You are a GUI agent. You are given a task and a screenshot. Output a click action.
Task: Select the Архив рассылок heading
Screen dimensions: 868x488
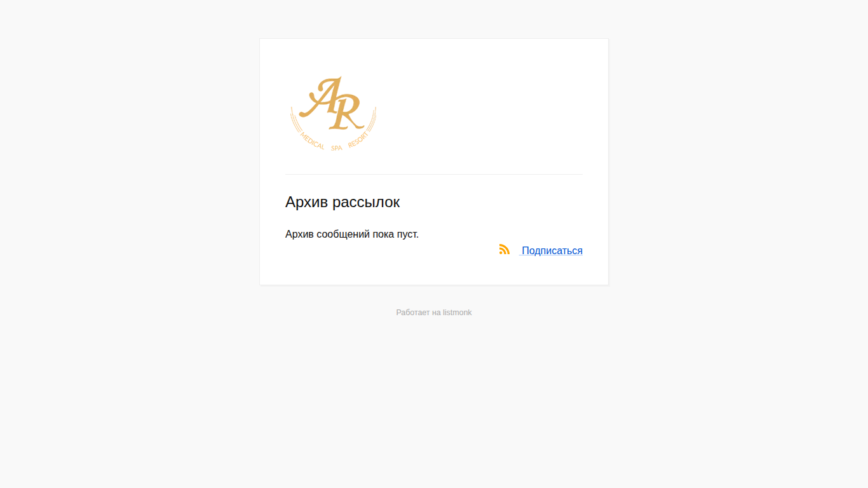pos(342,202)
